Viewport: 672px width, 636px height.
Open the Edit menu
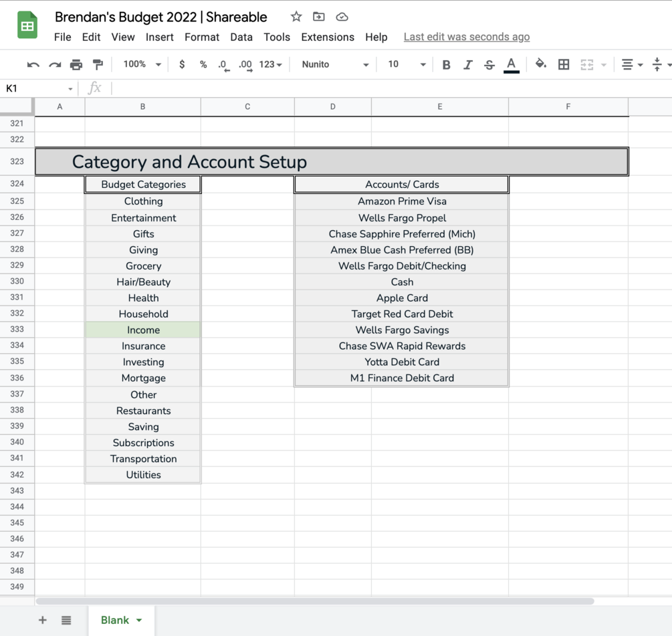pyautogui.click(x=92, y=37)
